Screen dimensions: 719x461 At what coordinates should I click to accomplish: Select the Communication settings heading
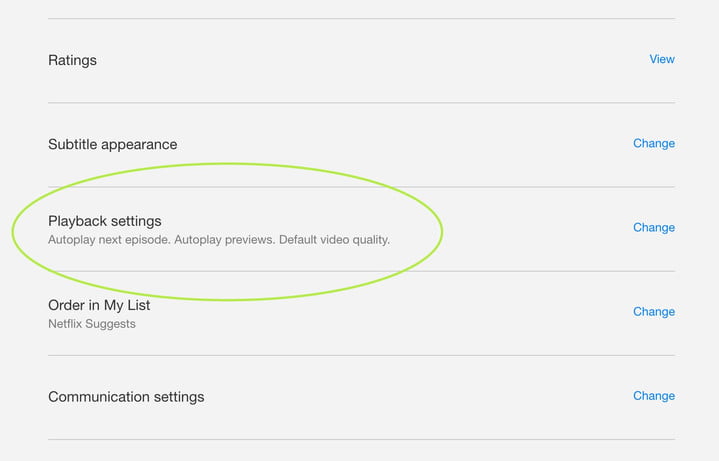point(126,397)
